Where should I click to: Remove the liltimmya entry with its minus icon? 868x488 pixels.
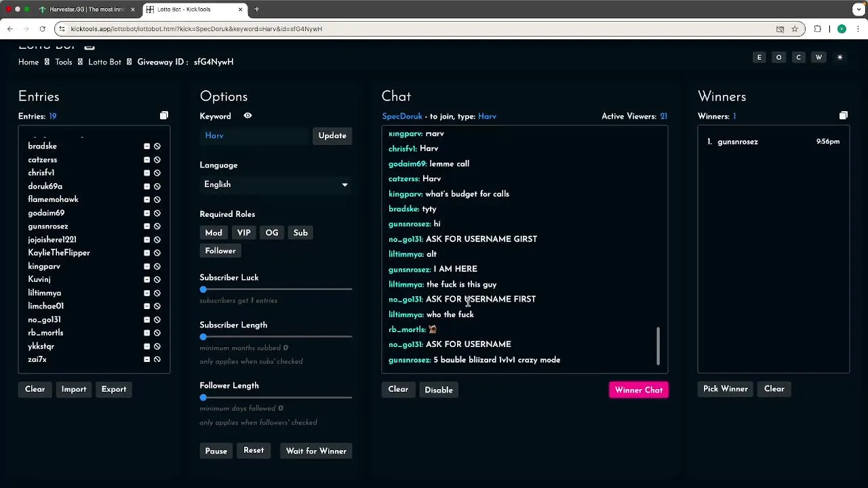(x=146, y=293)
